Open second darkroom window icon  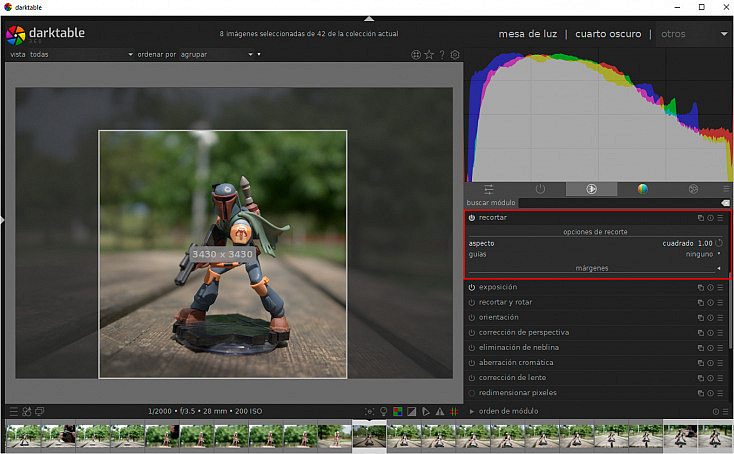tap(40, 411)
